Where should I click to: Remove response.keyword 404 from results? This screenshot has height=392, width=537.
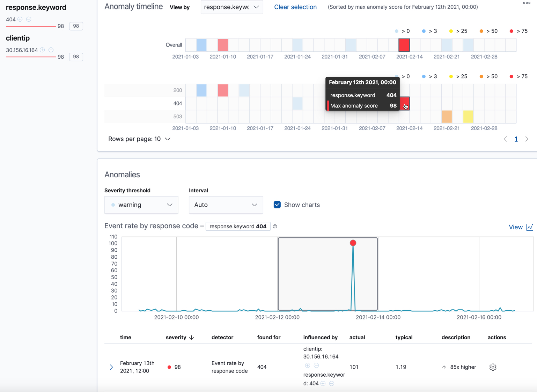coord(29,20)
